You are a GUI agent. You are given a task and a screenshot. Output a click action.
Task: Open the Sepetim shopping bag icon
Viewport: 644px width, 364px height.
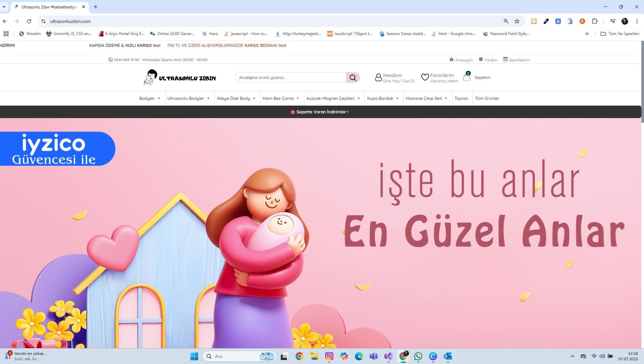[467, 77]
